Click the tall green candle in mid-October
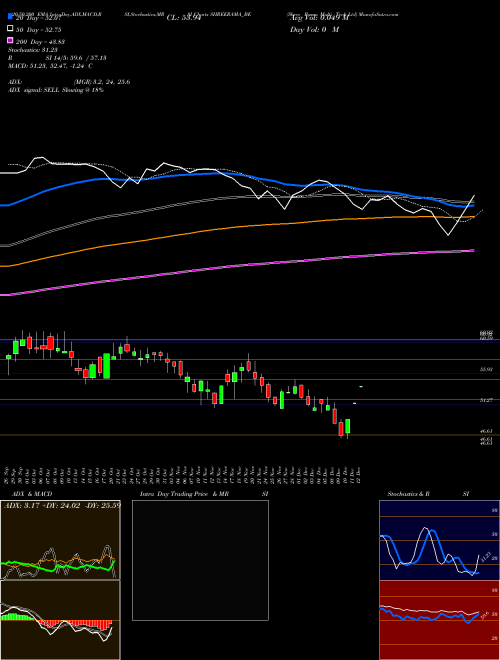 coord(106,366)
